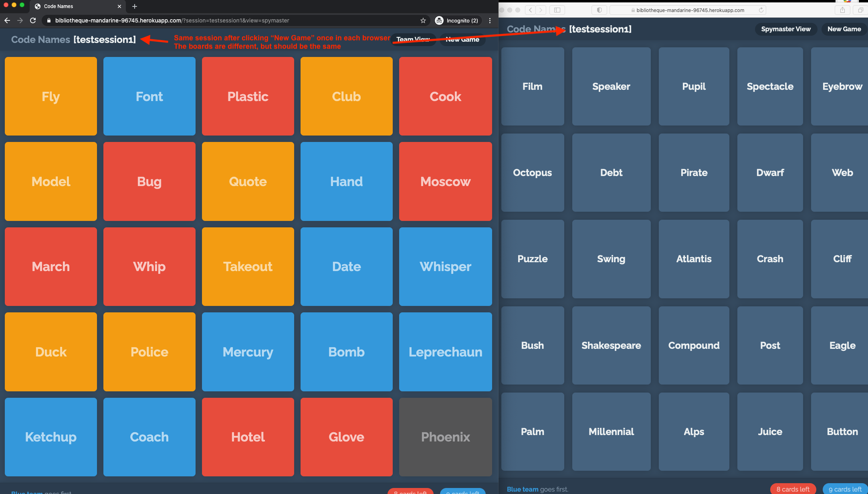The height and width of the screenshot is (494, 868).
Task: Close the Code Names tab
Action: point(119,6)
